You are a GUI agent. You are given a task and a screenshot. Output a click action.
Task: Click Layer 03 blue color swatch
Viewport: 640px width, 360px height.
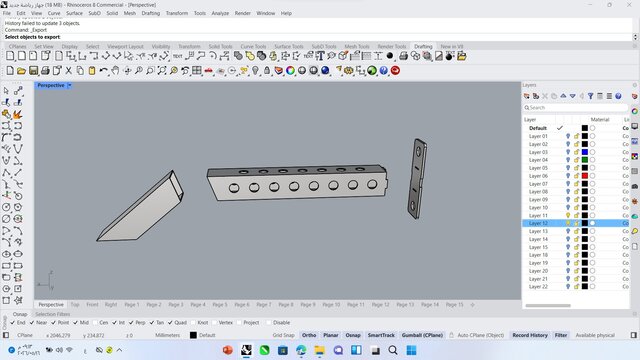point(585,152)
